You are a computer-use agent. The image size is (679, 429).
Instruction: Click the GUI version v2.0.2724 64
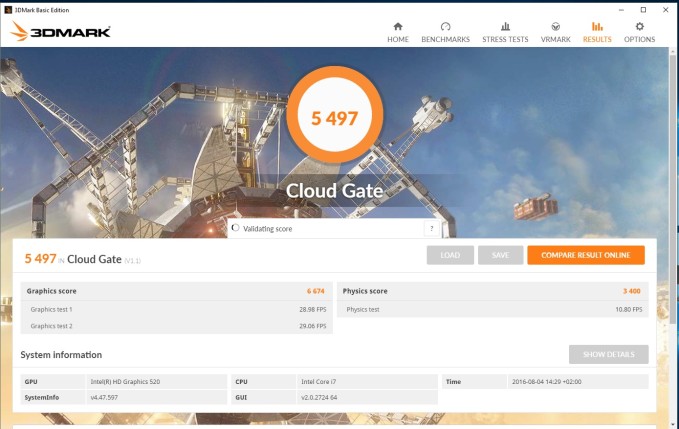[x=319, y=397]
